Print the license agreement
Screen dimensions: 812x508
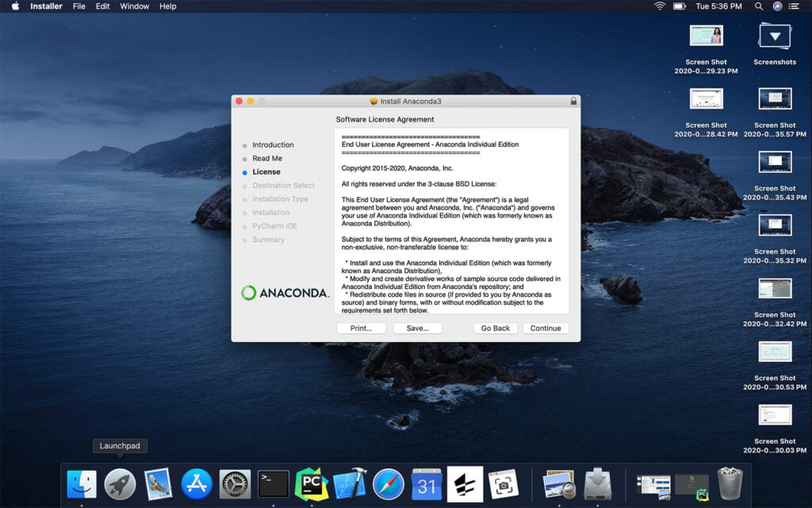pos(361,328)
